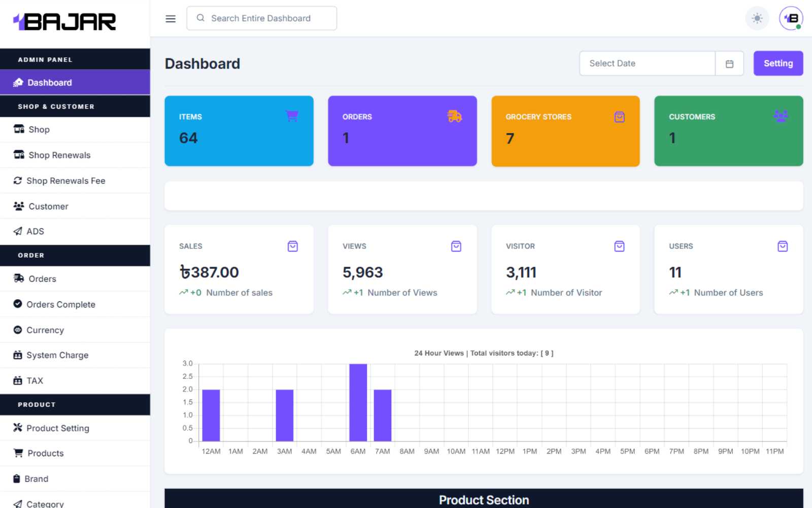Click the checkmark icon beside Orders Complete

point(18,304)
